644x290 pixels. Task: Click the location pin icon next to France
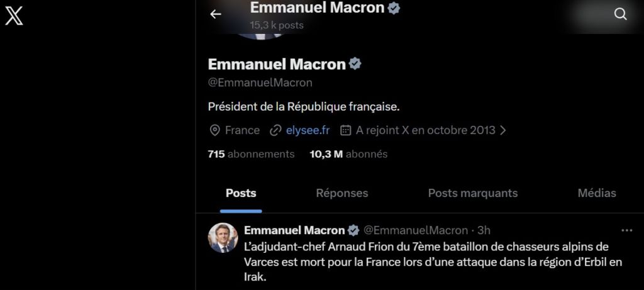[215, 130]
